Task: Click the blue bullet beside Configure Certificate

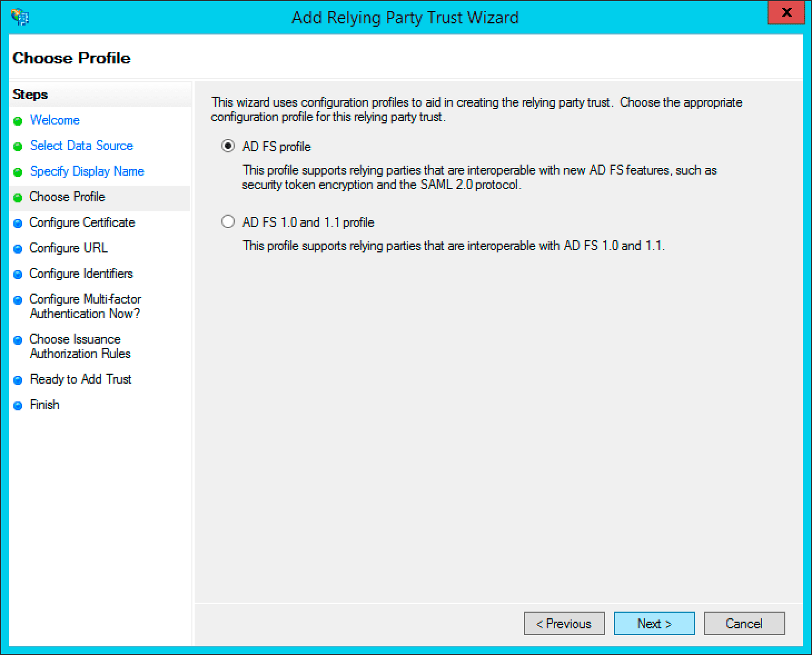Action: pos(18,223)
